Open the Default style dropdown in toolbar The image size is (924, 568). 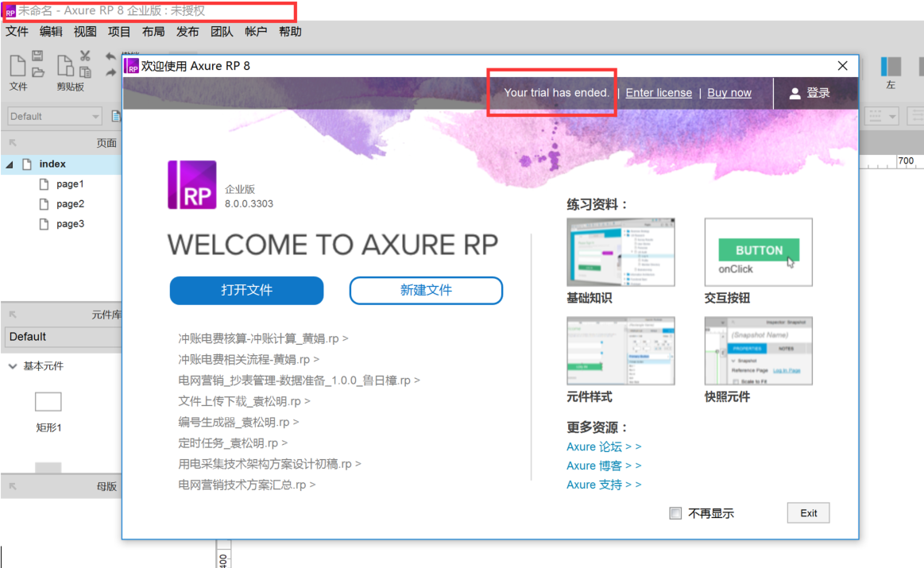click(x=54, y=116)
